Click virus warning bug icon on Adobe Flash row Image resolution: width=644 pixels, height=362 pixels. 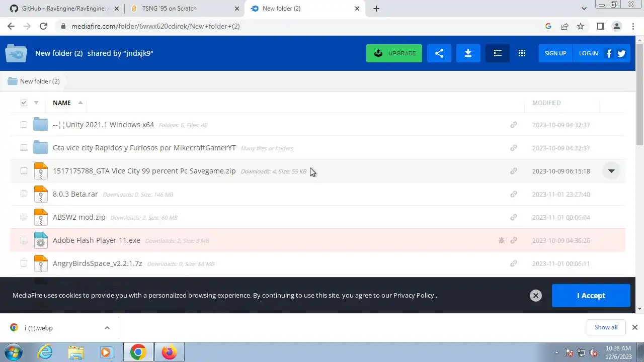[x=501, y=240]
